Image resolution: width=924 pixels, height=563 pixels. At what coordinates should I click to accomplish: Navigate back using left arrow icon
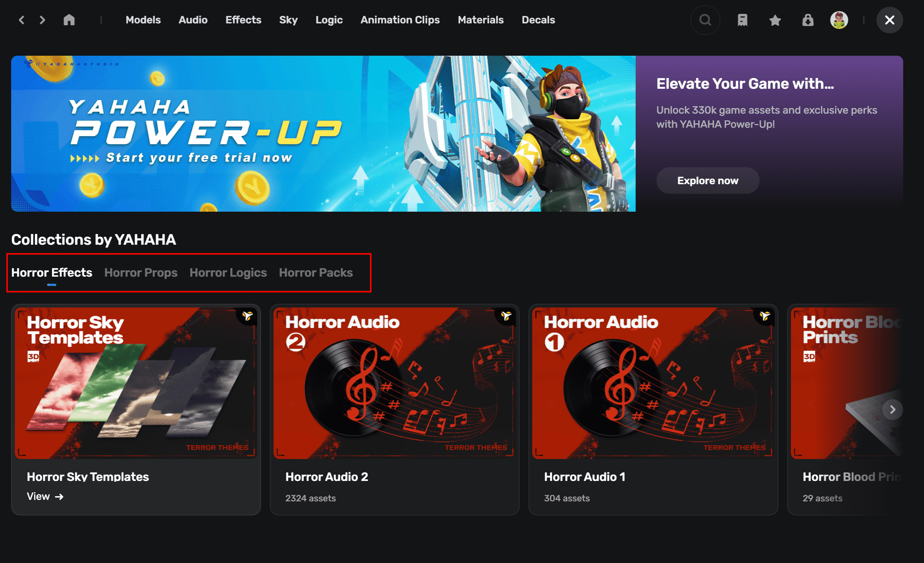22,20
